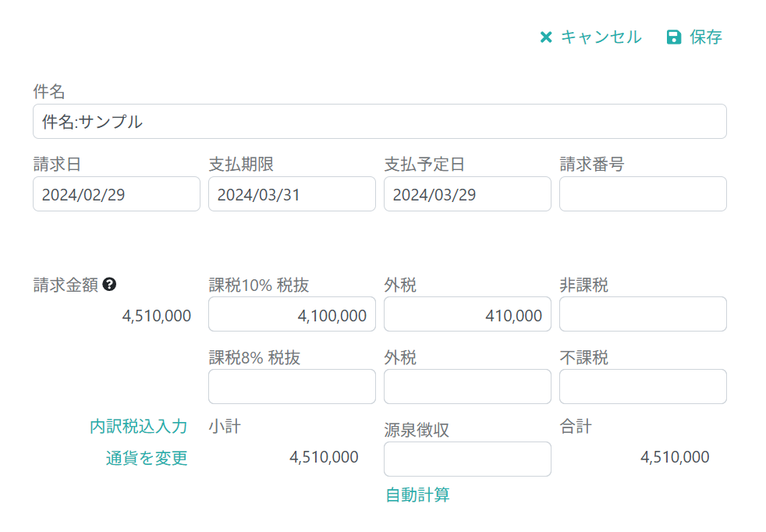Focus the empty 請求番号 field

click(643, 194)
